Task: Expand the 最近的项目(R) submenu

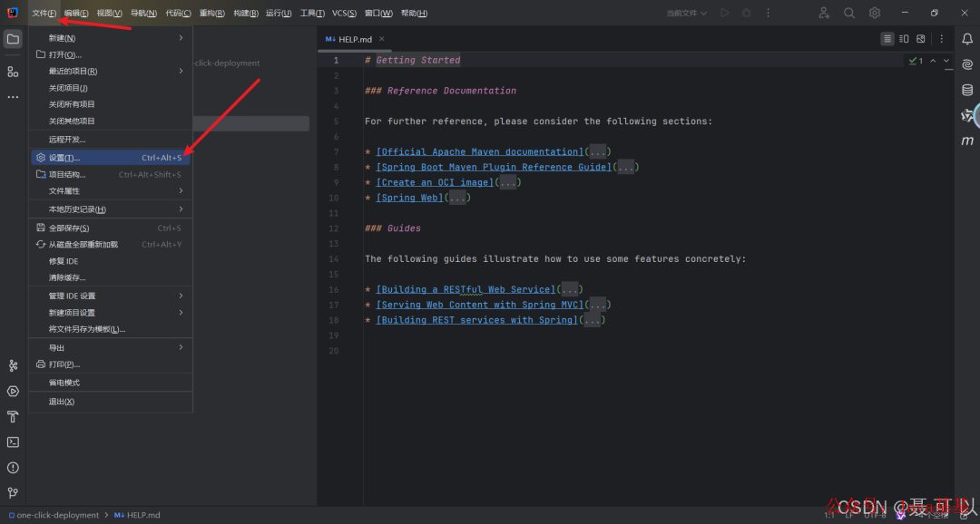Action: click(x=111, y=72)
